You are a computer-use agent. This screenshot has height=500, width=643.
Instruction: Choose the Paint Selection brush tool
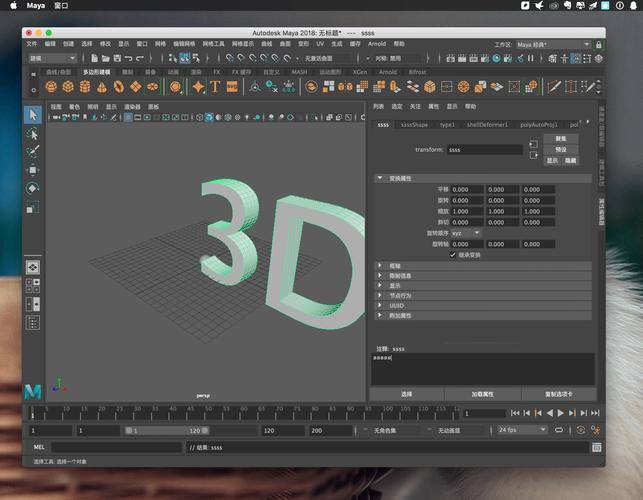33,152
